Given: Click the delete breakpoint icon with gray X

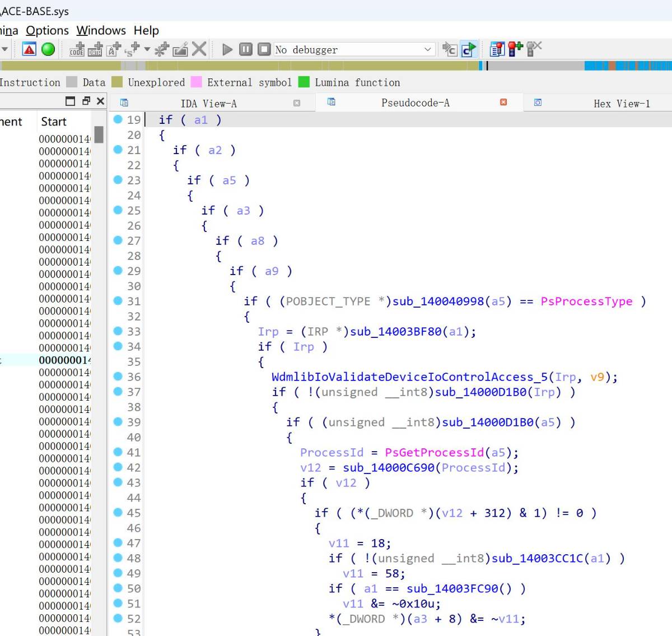Looking at the screenshot, I should (x=534, y=49).
